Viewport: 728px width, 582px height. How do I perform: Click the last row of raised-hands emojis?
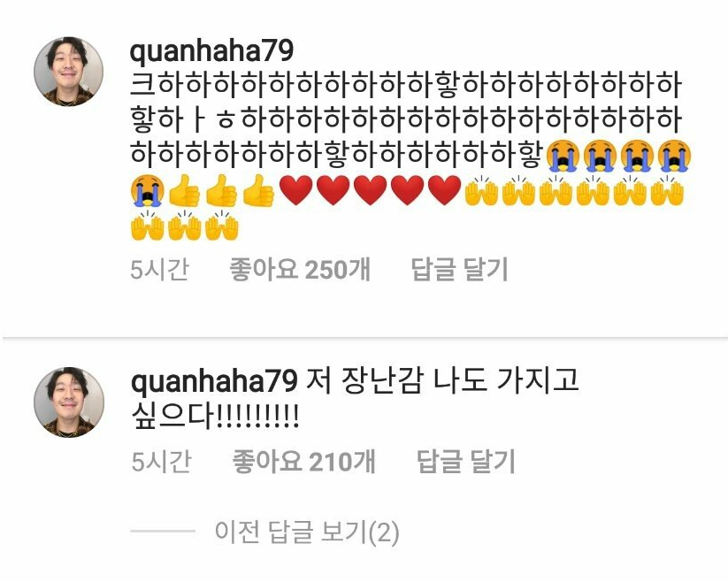pyautogui.click(x=185, y=225)
